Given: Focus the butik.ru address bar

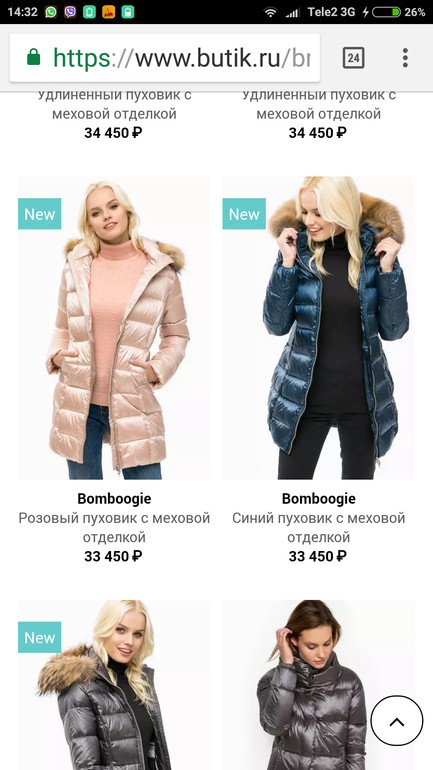Looking at the screenshot, I should click(x=165, y=58).
